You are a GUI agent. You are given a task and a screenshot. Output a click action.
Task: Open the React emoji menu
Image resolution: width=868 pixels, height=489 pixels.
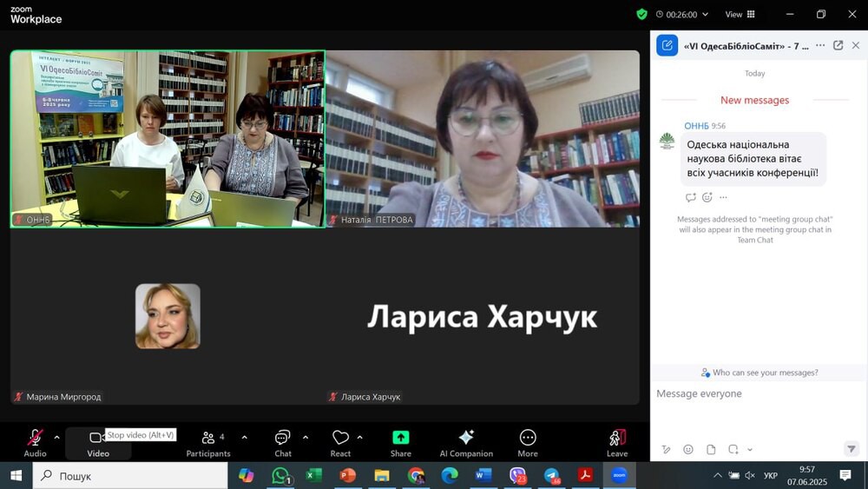pyautogui.click(x=340, y=441)
